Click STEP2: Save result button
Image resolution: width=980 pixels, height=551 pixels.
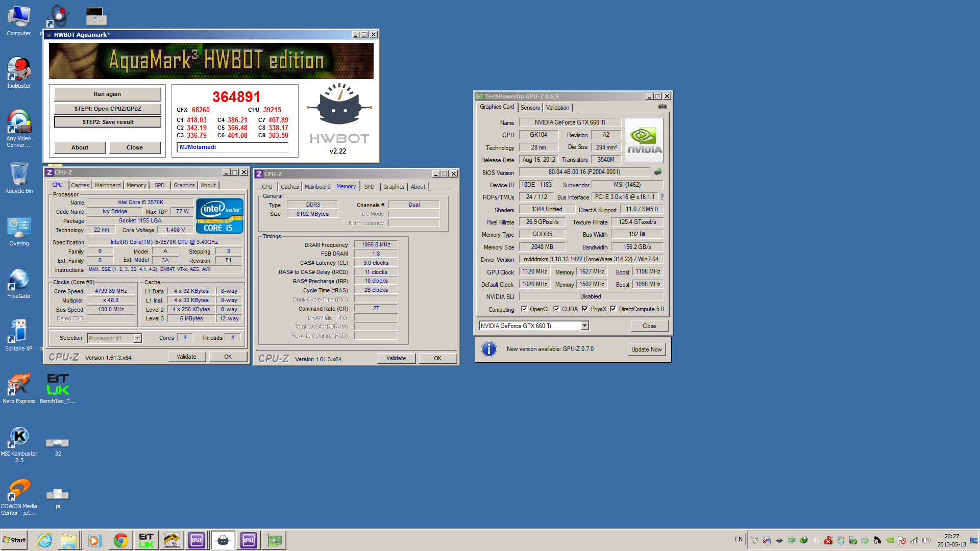[x=108, y=122]
